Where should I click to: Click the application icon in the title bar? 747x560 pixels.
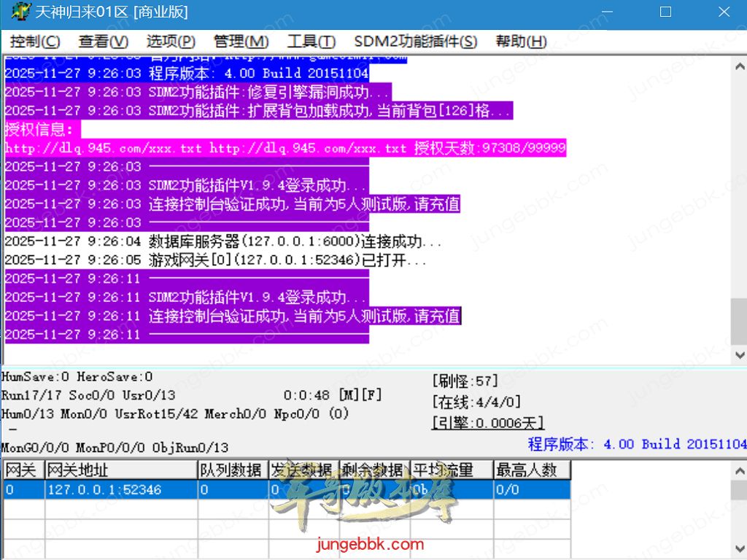(20, 12)
